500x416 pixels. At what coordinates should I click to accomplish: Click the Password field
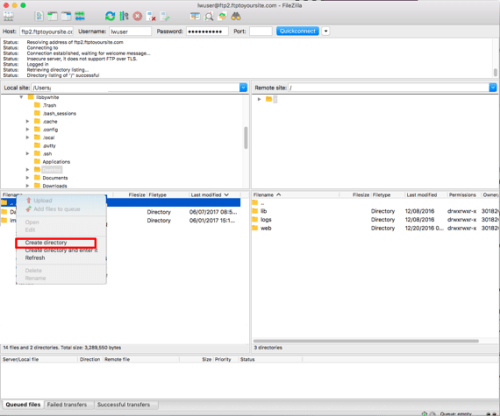(x=207, y=31)
